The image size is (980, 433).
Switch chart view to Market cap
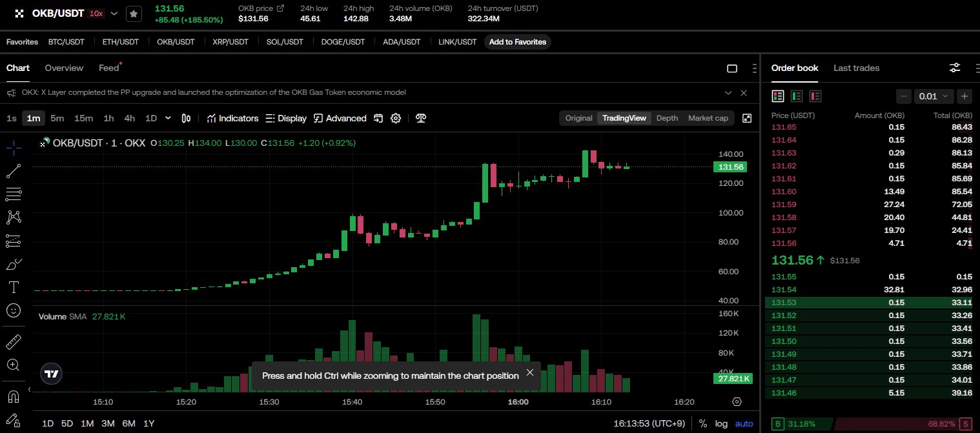(x=708, y=118)
